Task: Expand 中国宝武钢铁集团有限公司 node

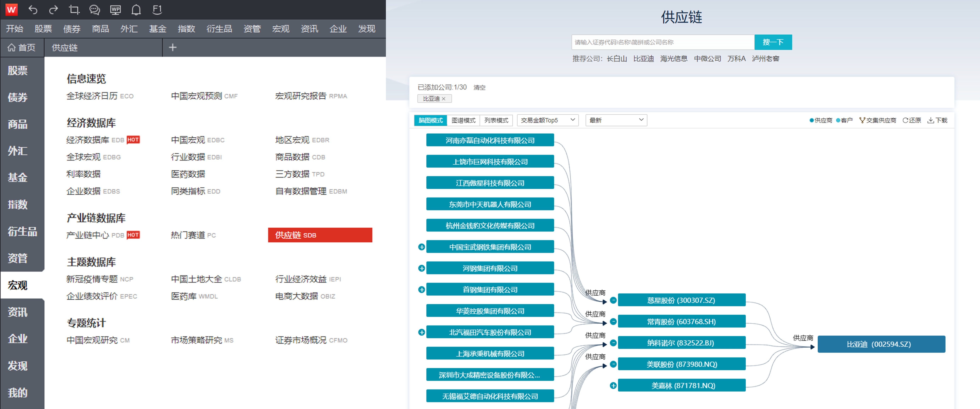Action: coord(422,247)
